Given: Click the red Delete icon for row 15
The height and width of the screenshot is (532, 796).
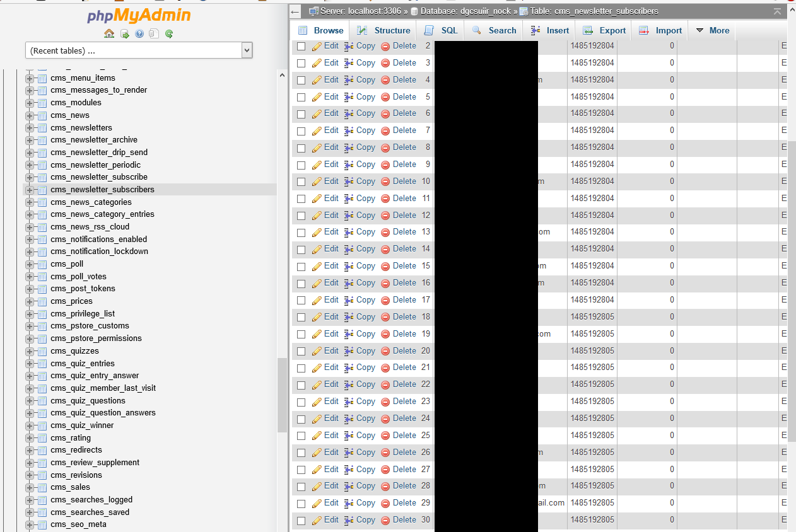Looking at the screenshot, I should pyautogui.click(x=385, y=266).
